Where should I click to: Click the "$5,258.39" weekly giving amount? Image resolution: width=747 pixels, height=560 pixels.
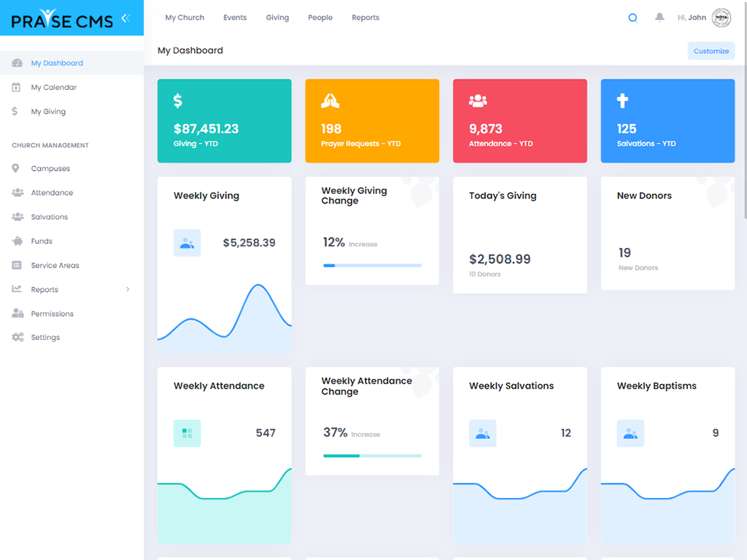point(249,242)
